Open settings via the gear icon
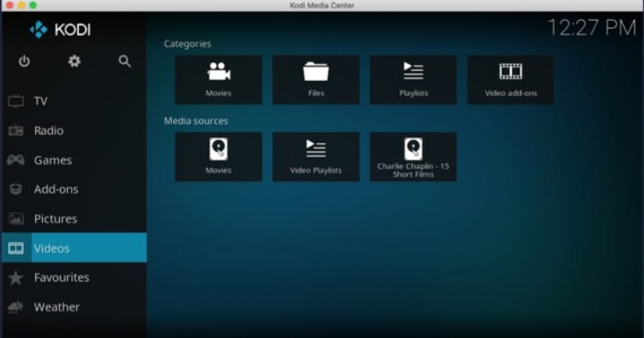This screenshot has height=338, width=644. (x=74, y=61)
